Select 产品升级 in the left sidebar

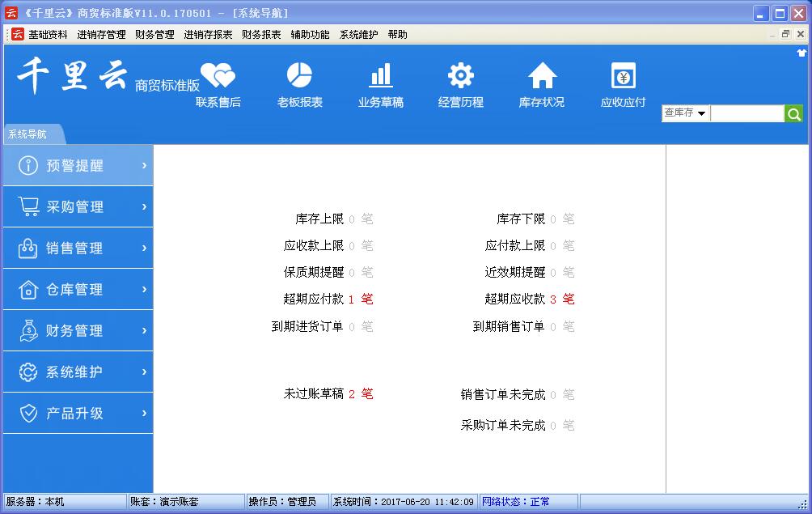[x=78, y=414]
